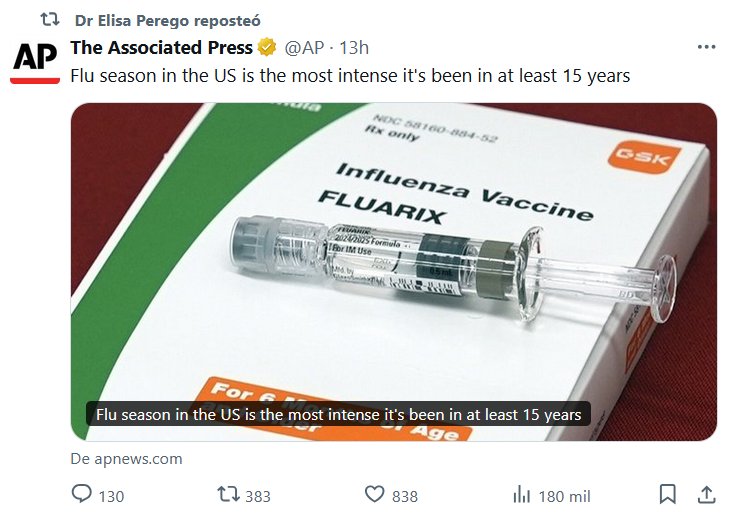Screen dimensions: 736x518
Task: Click the post text about flu season
Action: point(350,76)
